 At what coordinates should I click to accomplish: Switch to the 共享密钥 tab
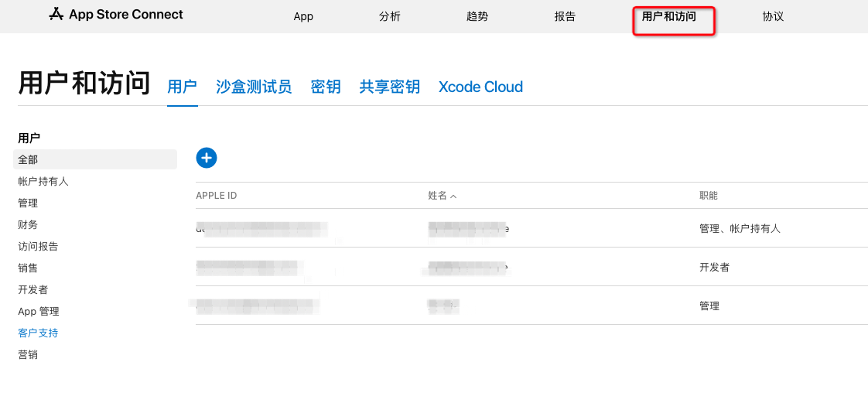point(390,87)
